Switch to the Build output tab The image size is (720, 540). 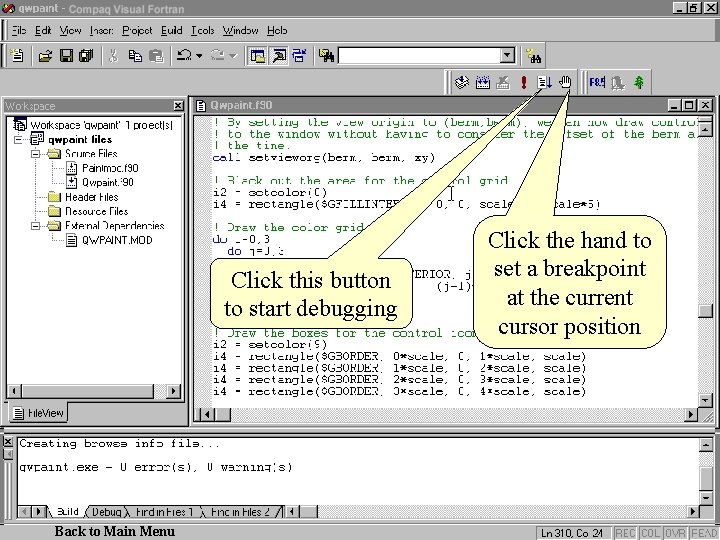click(68, 511)
